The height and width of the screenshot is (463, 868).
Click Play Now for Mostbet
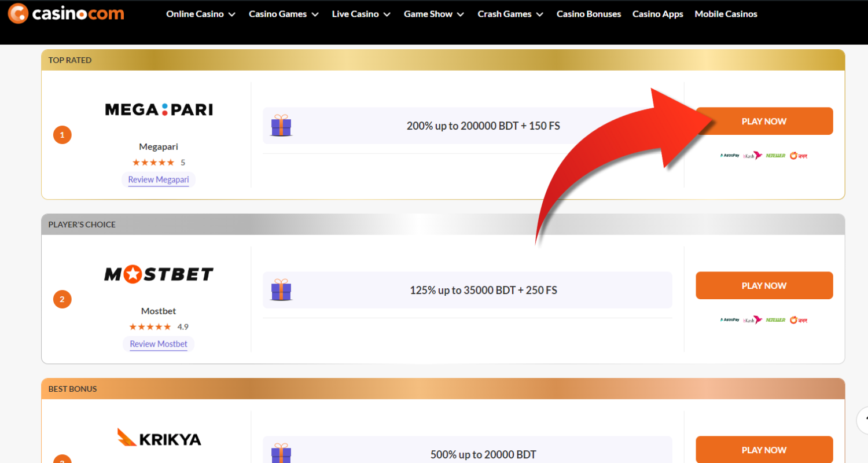point(764,285)
